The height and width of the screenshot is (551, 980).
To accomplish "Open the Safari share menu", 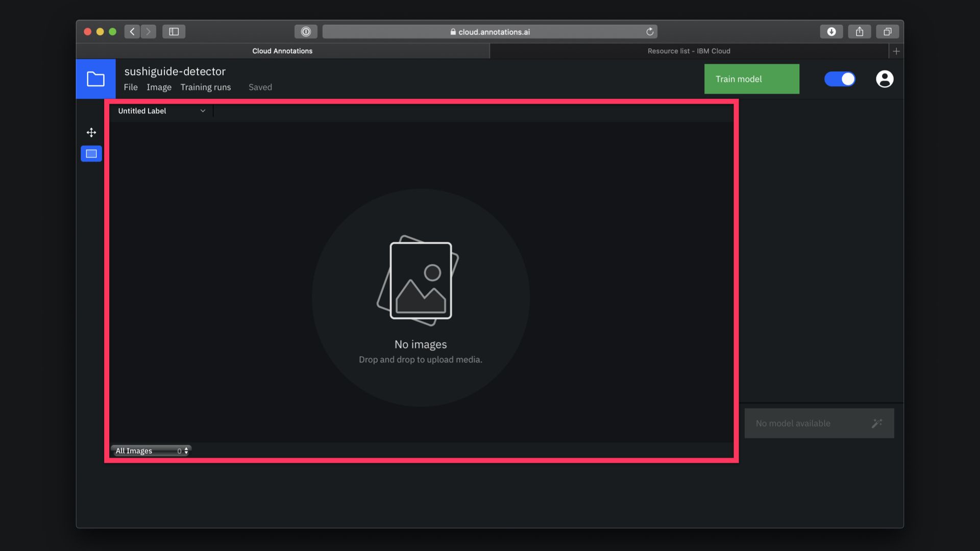I will [x=860, y=32].
